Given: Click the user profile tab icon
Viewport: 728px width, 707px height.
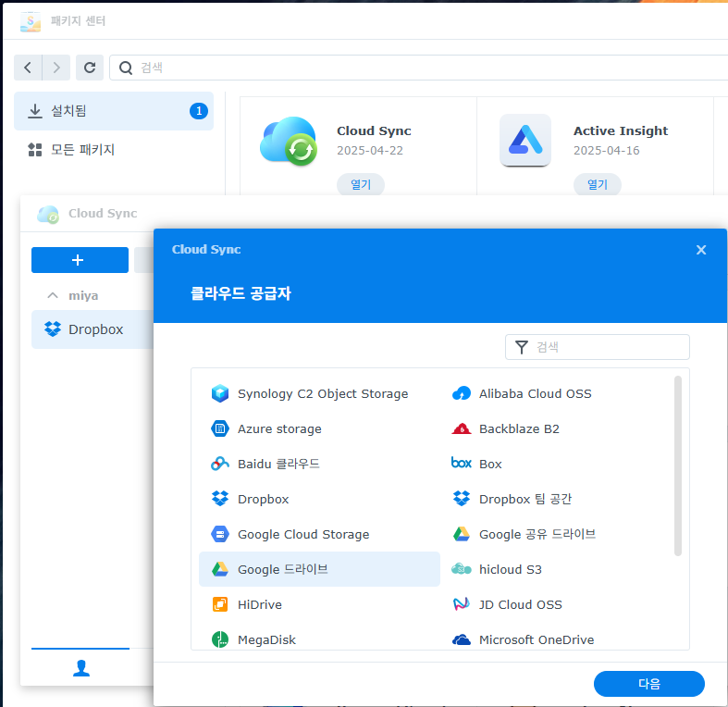Looking at the screenshot, I should point(81,668).
